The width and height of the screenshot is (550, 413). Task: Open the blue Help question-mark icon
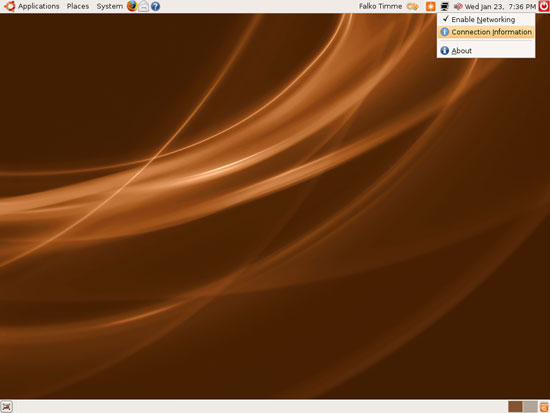pyautogui.click(x=155, y=6)
